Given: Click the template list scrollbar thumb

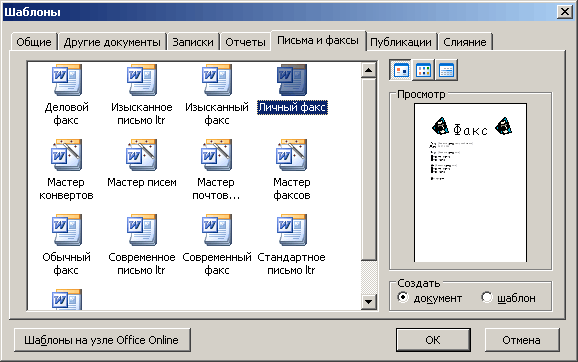Looking at the screenshot, I should tap(369, 169).
